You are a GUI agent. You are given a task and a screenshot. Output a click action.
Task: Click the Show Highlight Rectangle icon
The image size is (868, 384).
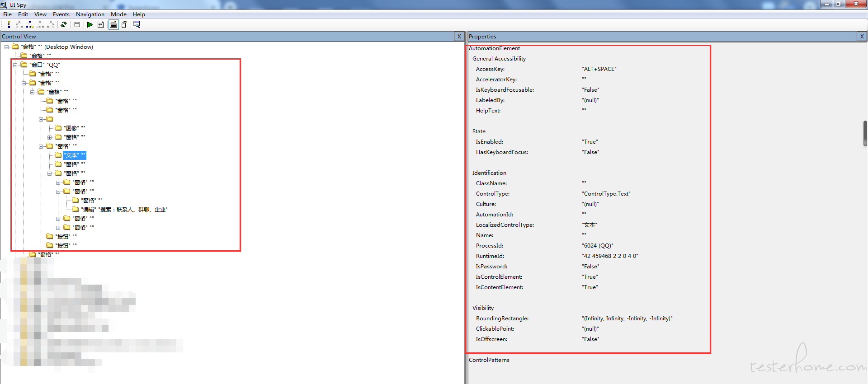coord(77,24)
